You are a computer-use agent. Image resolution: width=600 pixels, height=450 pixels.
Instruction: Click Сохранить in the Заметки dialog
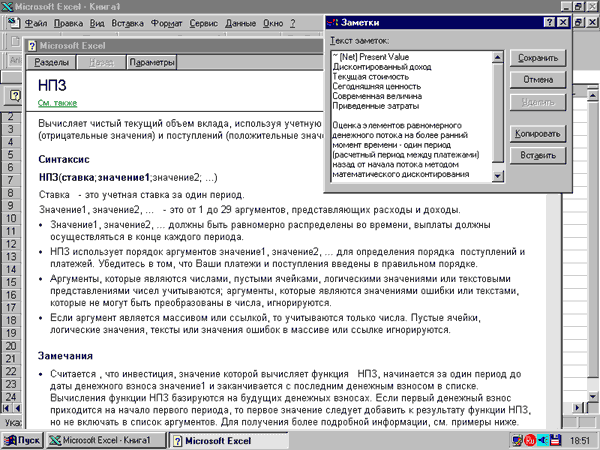click(538, 58)
